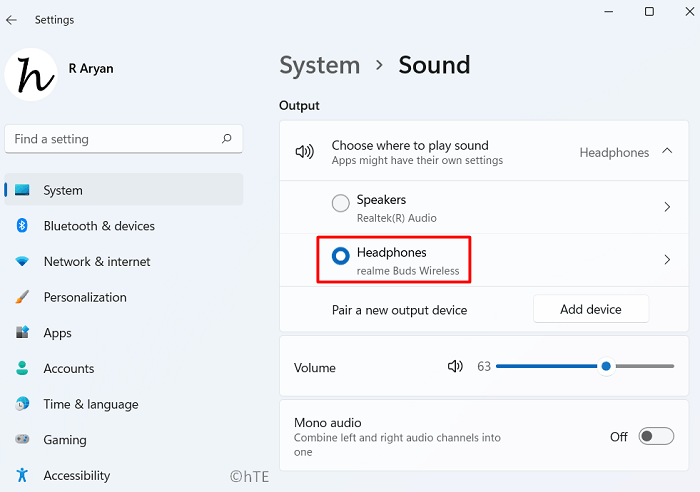The height and width of the screenshot is (492, 700).
Task: Click the Personalization paintbrush icon
Action: pyautogui.click(x=22, y=297)
